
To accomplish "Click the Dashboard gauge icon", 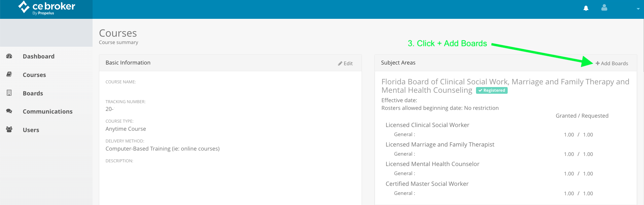I will [9, 56].
